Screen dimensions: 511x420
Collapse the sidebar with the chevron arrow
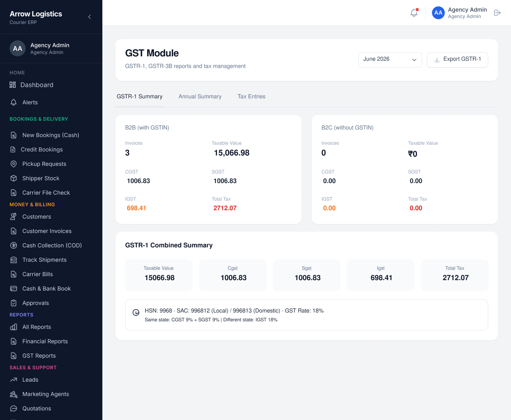click(90, 17)
